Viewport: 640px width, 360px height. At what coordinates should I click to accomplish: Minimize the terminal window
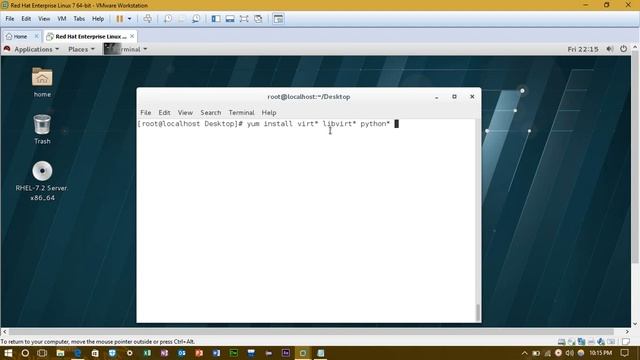pyautogui.click(x=436, y=97)
